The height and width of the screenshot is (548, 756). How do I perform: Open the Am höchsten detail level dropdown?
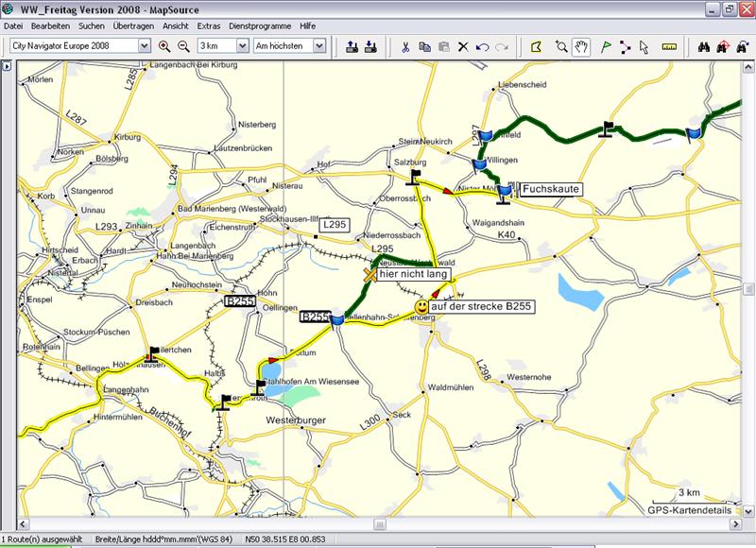pyautogui.click(x=319, y=45)
